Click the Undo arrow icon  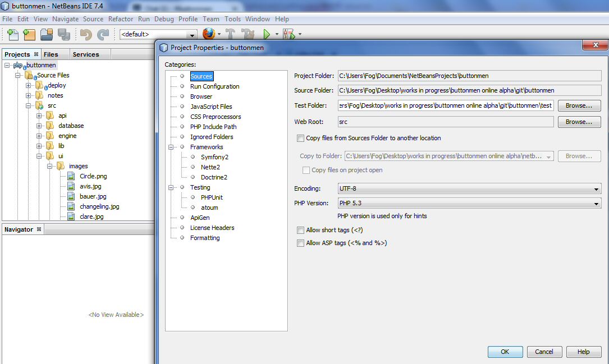[x=86, y=35]
